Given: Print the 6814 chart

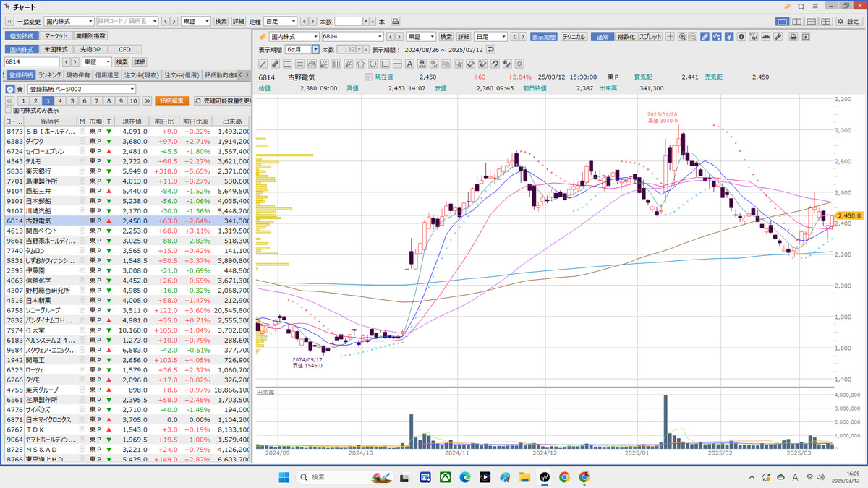Looking at the screenshot, I should coord(793,37).
